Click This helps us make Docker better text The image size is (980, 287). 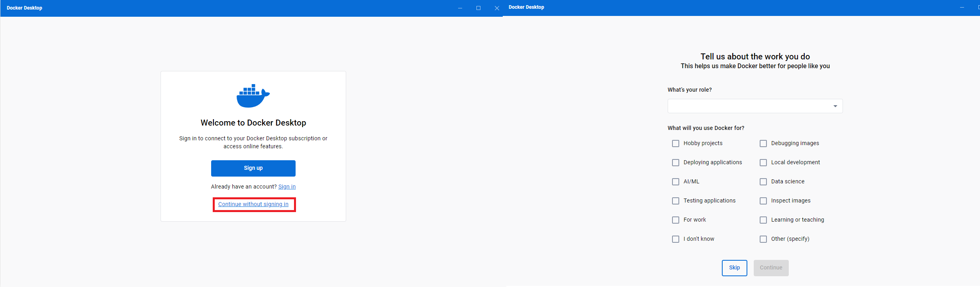point(755,66)
